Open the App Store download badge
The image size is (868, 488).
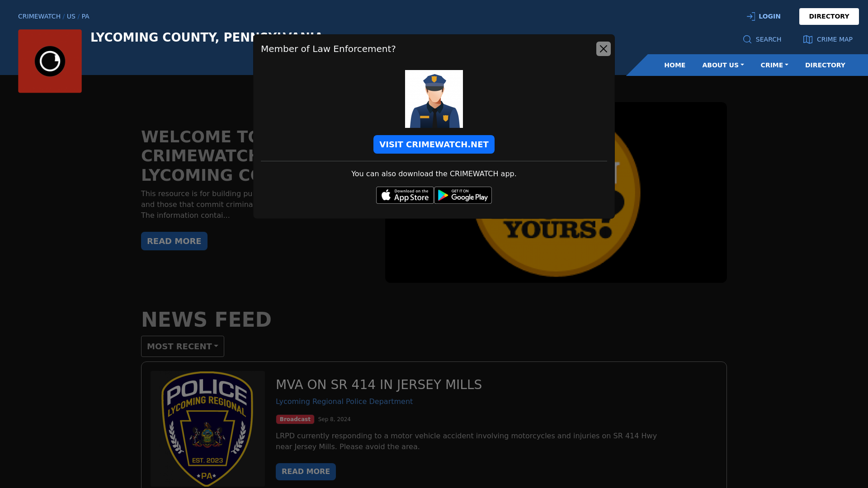[x=405, y=195]
